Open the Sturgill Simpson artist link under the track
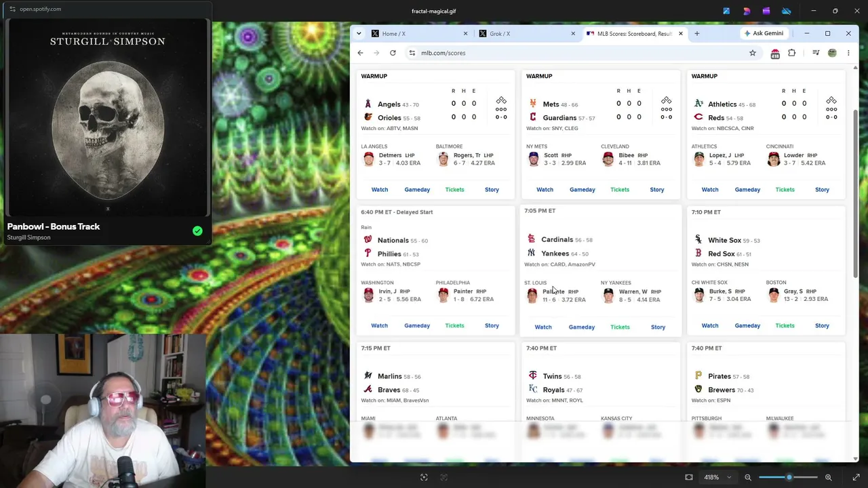Image resolution: width=868 pixels, height=488 pixels. click(28, 237)
